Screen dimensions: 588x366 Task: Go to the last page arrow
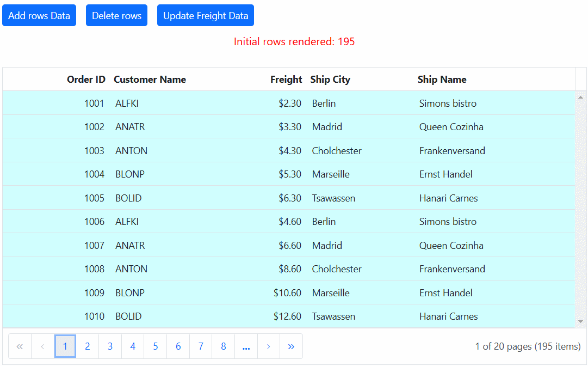291,346
